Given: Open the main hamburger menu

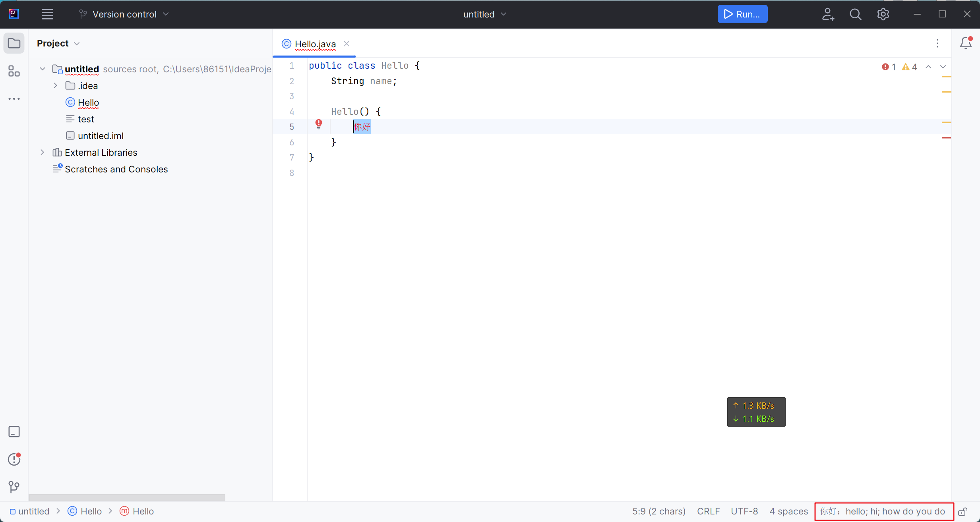Looking at the screenshot, I should pos(47,14).
